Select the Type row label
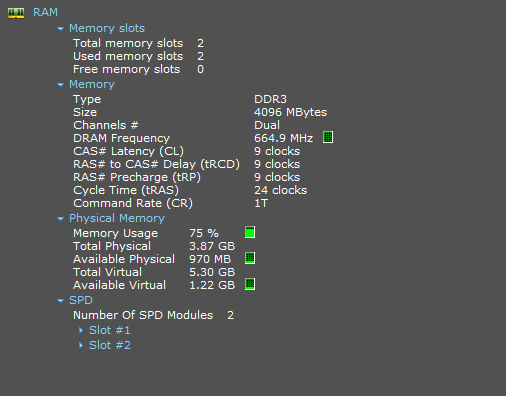 [x=87, y=99]
